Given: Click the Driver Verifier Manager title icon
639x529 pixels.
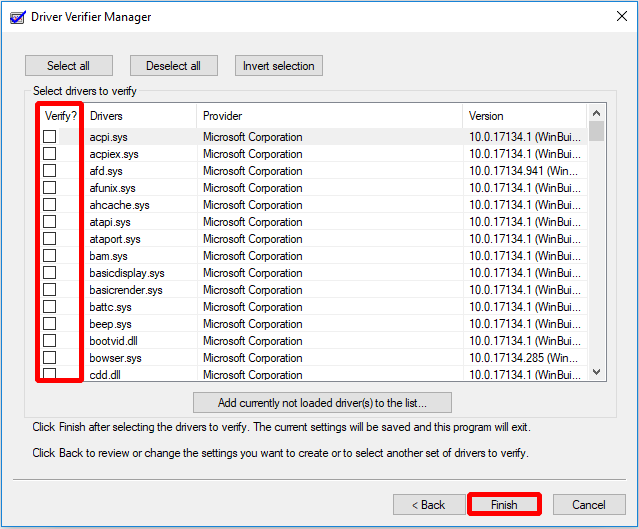Looking at the screenshot, I should pyautogui.click(x=18, y=17).
